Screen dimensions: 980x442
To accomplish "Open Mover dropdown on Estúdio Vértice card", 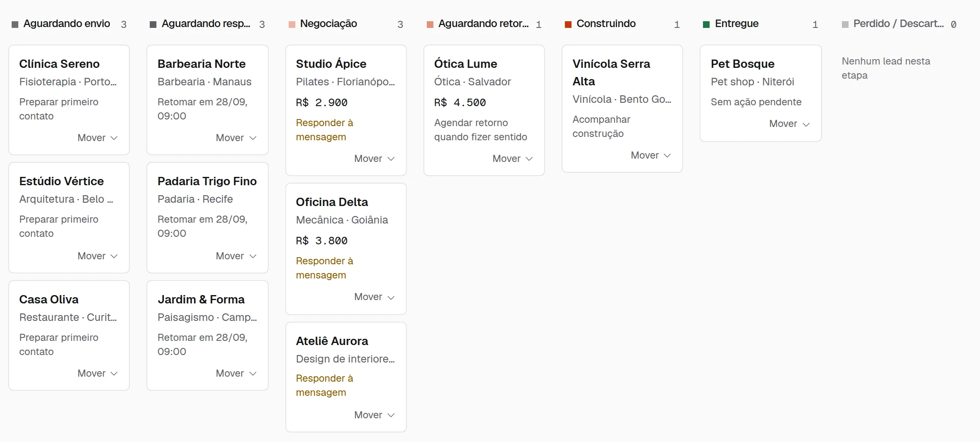I will click(x=98, y=256).
